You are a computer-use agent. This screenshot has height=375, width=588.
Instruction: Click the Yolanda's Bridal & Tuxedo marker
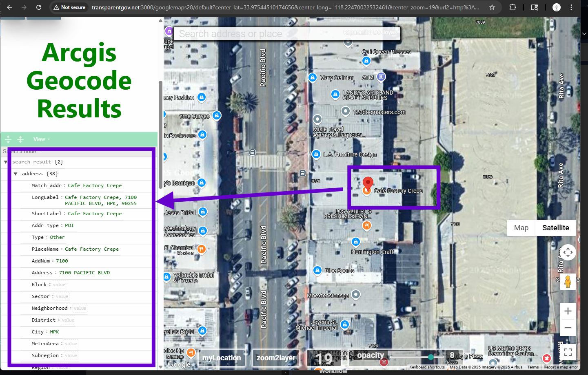click(x=166, y=277)
